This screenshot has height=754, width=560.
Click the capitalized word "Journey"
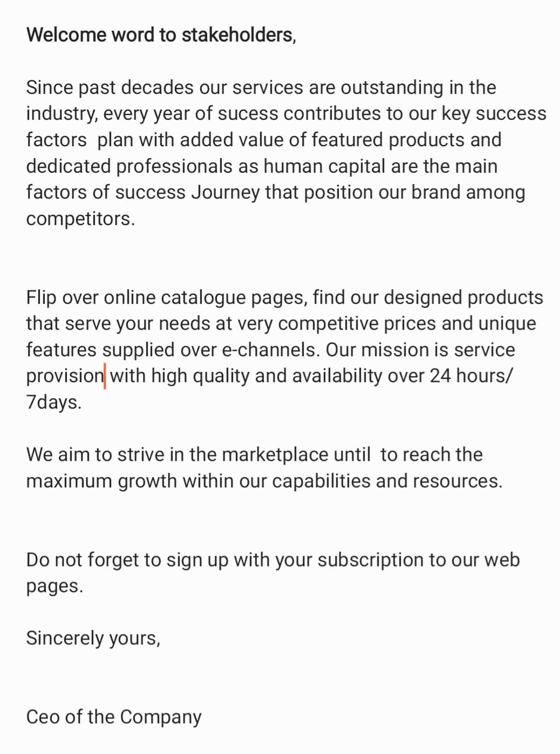[225, 193]
